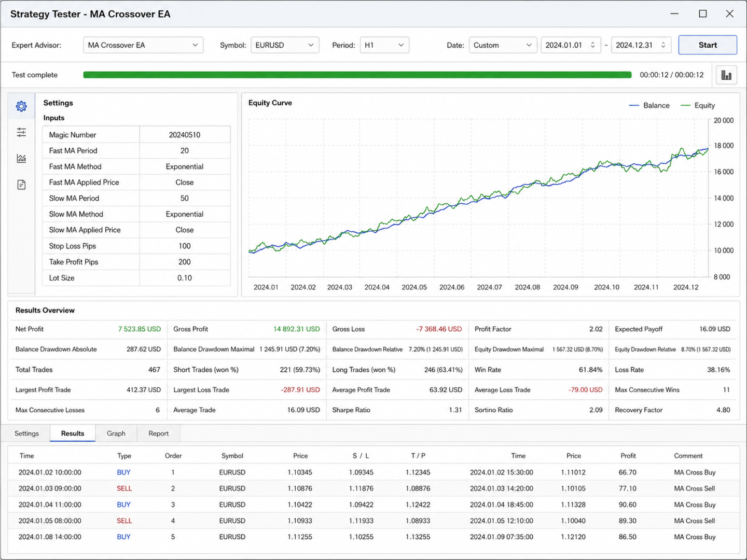Click the green test progress bar
The image size is (747, 560).
357,75
